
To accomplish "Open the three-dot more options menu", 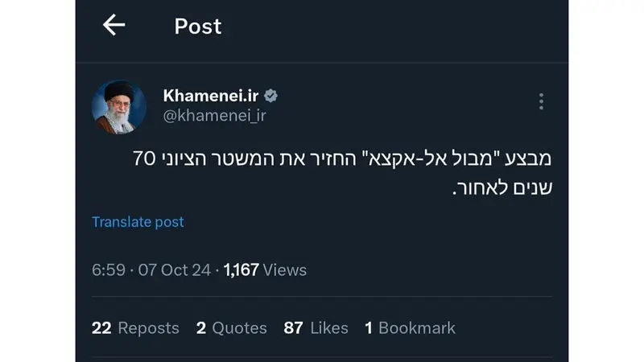I will [x=541, y=101].
